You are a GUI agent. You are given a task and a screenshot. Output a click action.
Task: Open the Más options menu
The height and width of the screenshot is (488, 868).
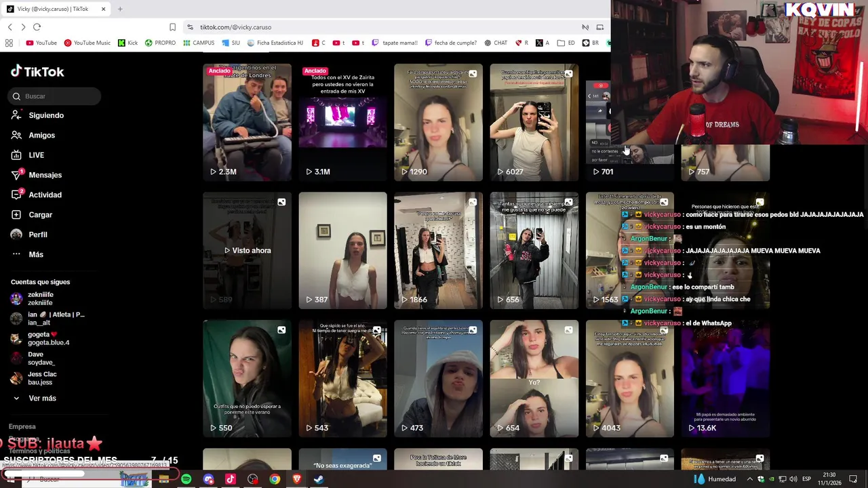coord(27,254)
